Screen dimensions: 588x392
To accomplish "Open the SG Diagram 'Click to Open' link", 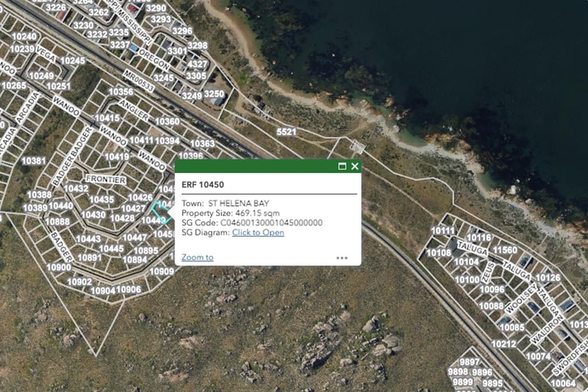I will point(258,232).
